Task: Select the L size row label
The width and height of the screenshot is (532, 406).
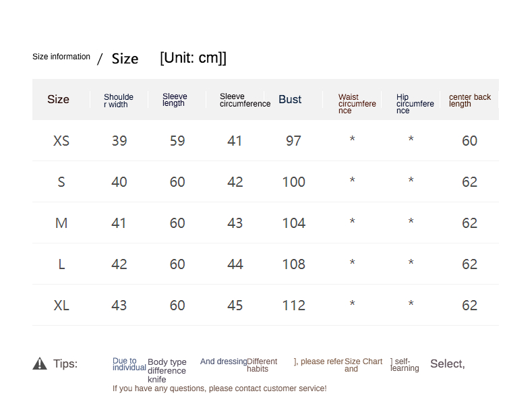Action: (61, 264)
